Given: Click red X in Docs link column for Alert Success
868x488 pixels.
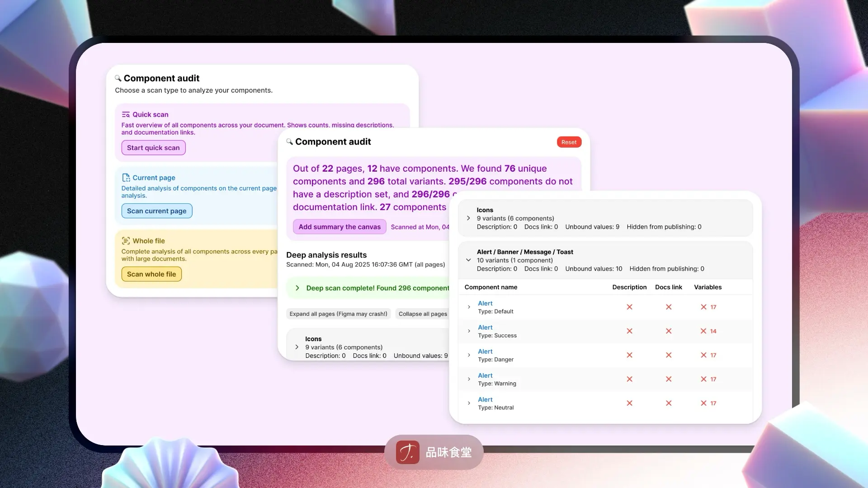Looking at the screenshot, I should (x=669, y=331).
